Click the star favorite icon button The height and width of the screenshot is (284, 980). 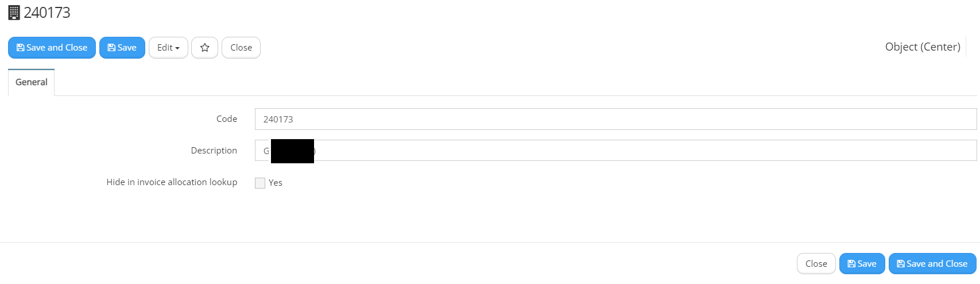204,48
